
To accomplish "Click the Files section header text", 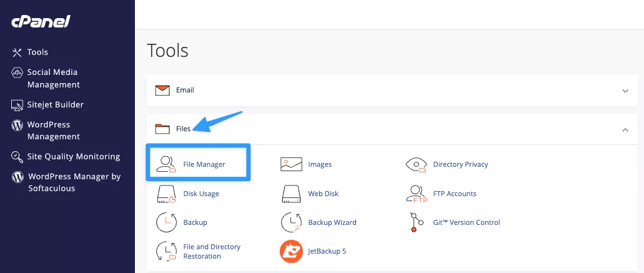I will point(183,129).
